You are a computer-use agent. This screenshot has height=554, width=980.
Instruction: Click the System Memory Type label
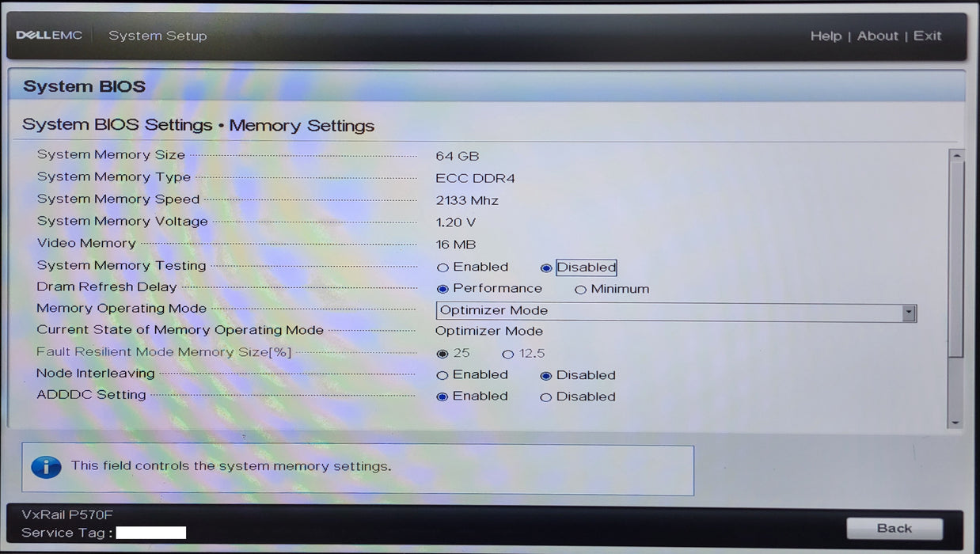pos(113,177)
